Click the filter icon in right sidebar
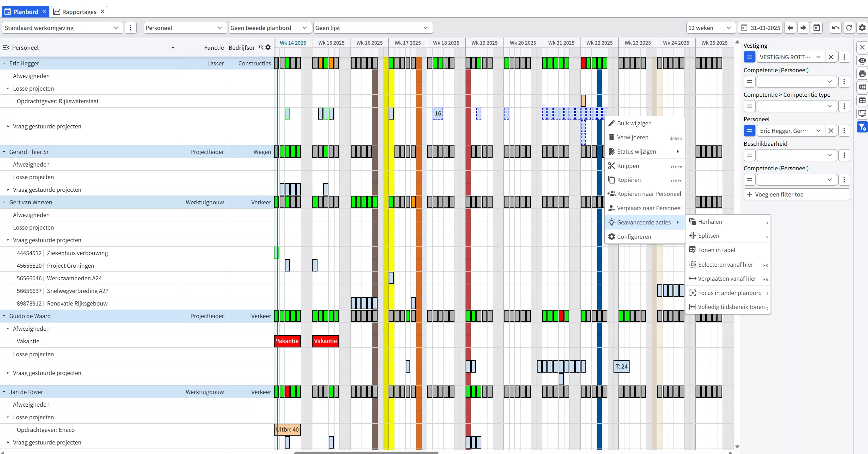The height and width of the screenshot is (454, 868). [862, 127]
